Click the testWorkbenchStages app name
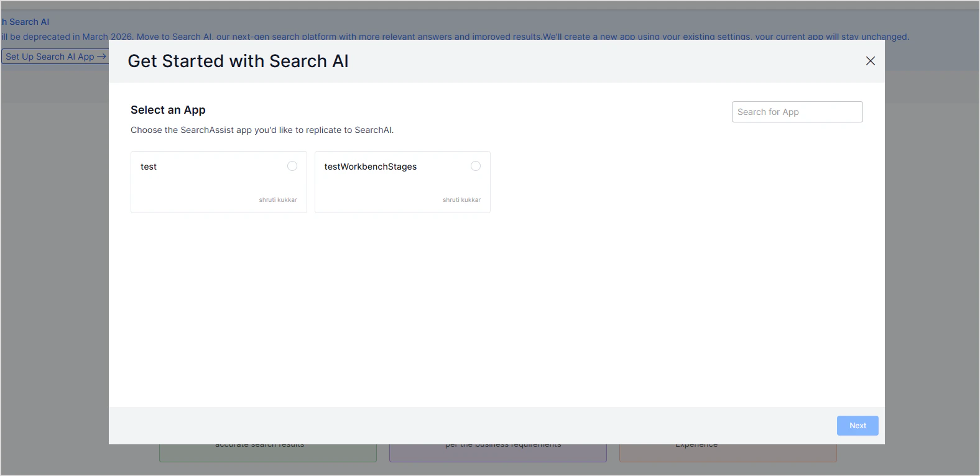 tap(371, 167)
